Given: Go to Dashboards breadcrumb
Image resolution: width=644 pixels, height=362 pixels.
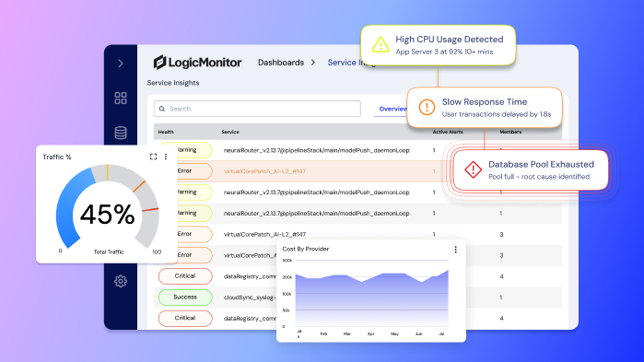Looking at the screenshot, I should point(281,63).
